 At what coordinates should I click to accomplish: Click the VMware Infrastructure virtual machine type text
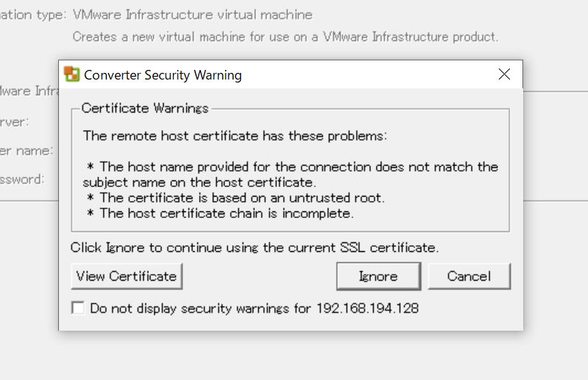(x=192, y=15)
